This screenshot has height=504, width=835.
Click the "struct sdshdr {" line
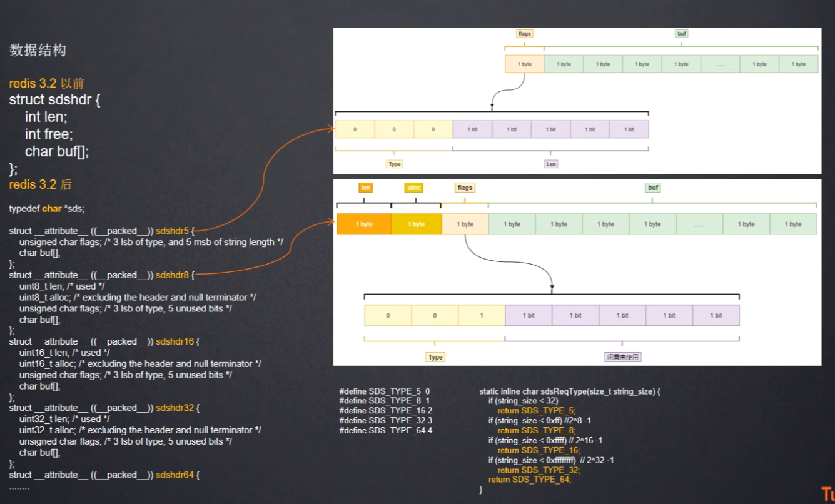pyautogui.click(x=55, y=100)
